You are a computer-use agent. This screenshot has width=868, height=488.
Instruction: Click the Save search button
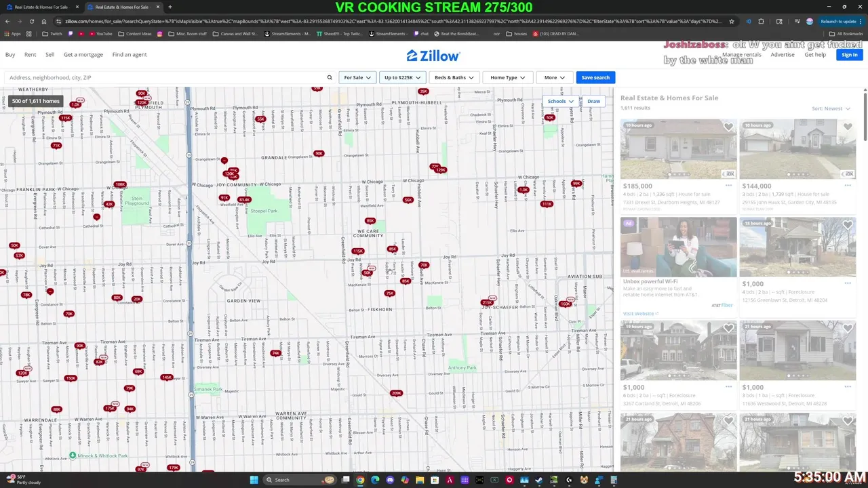595,77
